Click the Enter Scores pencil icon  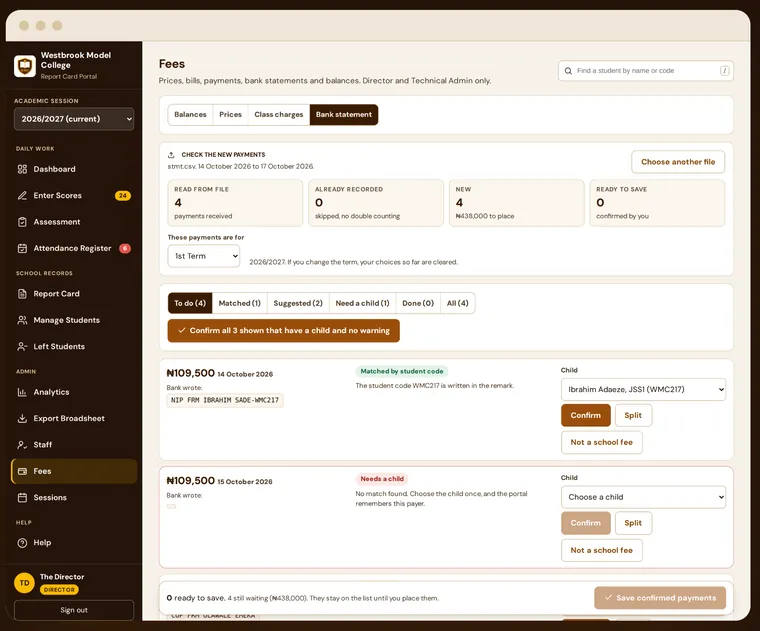(x=22, y=195)
